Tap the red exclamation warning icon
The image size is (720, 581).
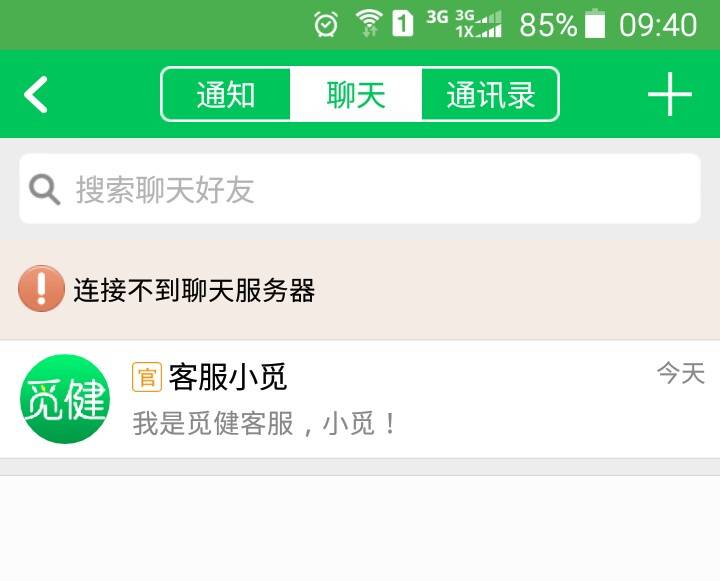tap(41, 288)
